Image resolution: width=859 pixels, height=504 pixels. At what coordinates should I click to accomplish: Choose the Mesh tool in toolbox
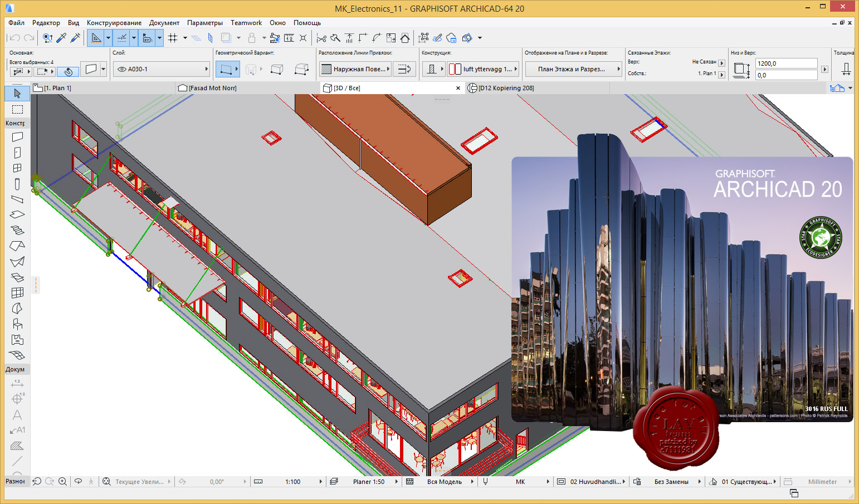coord(17,355)
